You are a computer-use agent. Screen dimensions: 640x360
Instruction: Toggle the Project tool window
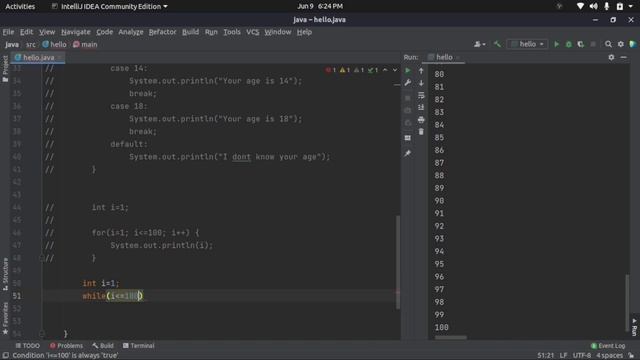click(5, 68)
